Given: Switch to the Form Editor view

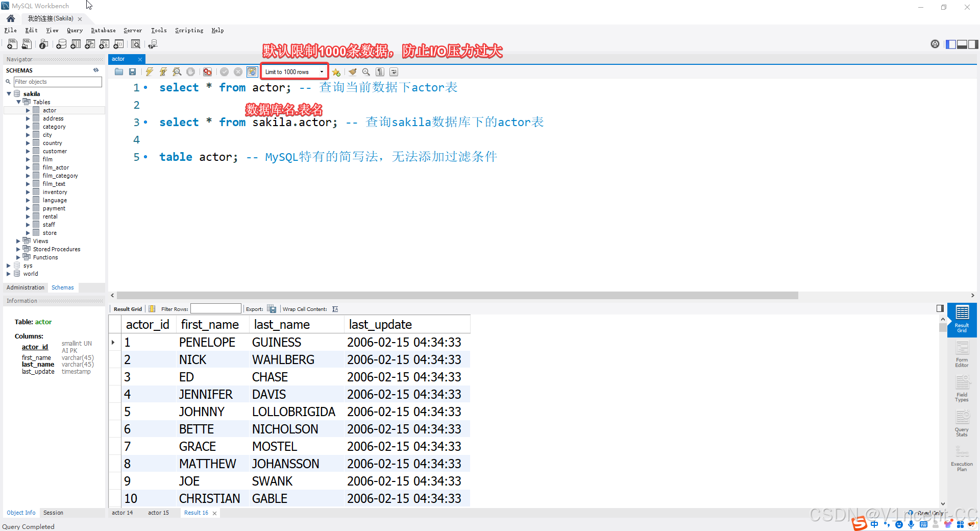Looking at the screenshot, I should (x=962, y=355).
